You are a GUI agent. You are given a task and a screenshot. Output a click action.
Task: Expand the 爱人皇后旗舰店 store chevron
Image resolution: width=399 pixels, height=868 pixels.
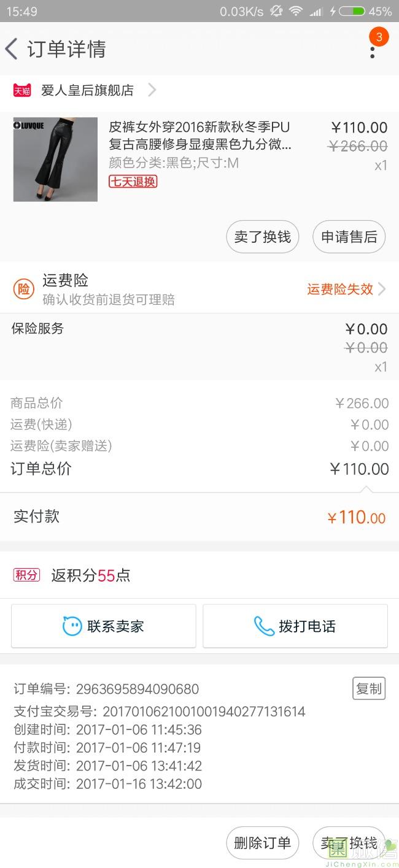pos(152,91)
